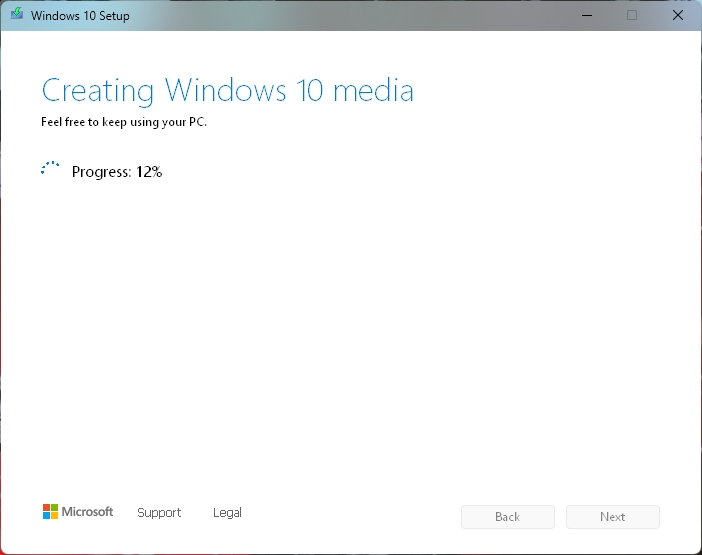Screen dimensions: 702x555
Task: Minimize the Windows 10 Setup window
Action: 587,16
